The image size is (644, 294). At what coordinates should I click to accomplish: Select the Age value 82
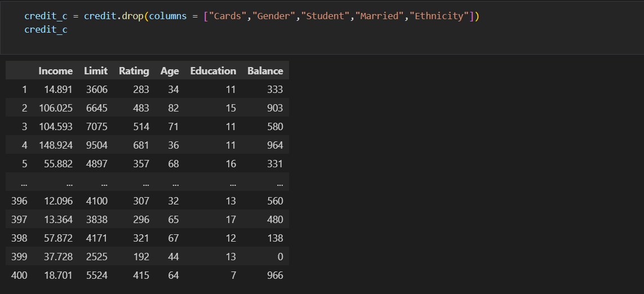[x=174, y=108]
